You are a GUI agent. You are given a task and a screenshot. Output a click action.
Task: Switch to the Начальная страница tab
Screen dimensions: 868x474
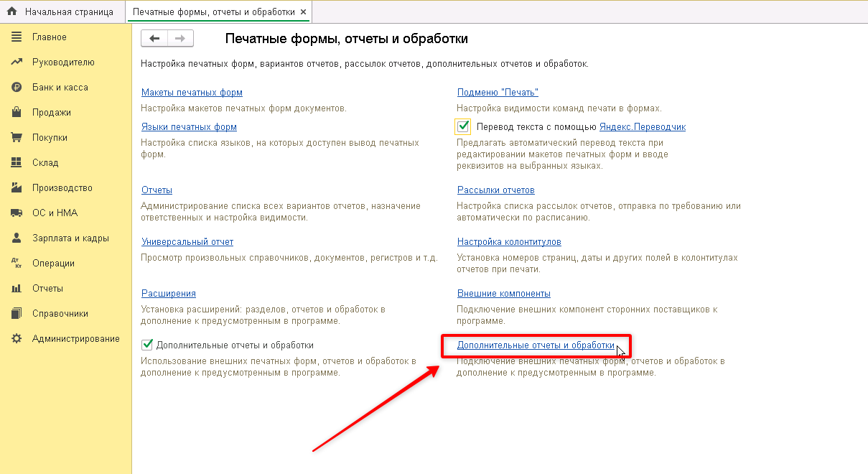(x=62, y=12)
